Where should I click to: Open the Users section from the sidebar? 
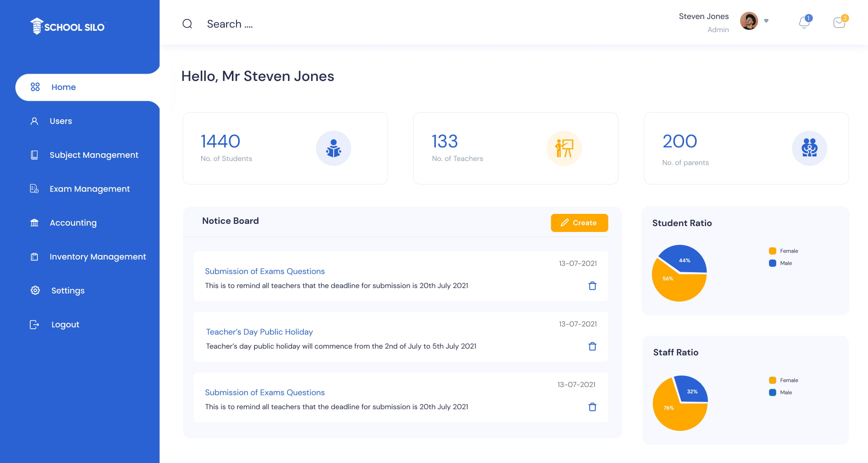point(60,121)
